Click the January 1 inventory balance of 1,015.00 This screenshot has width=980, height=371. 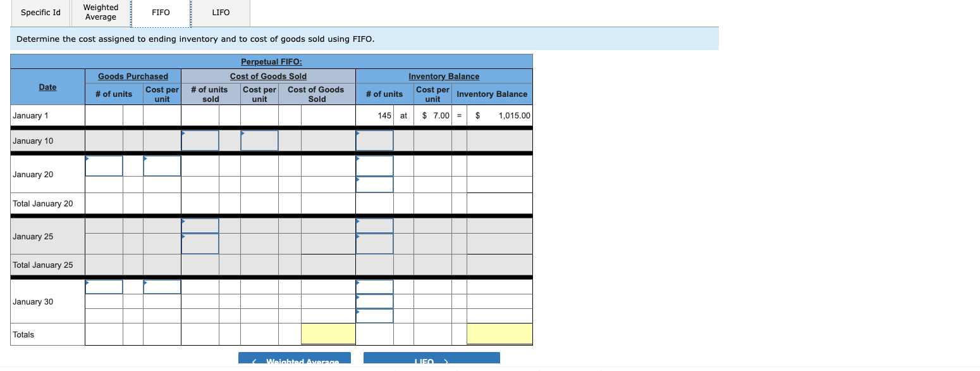click(x=499, y=115)
